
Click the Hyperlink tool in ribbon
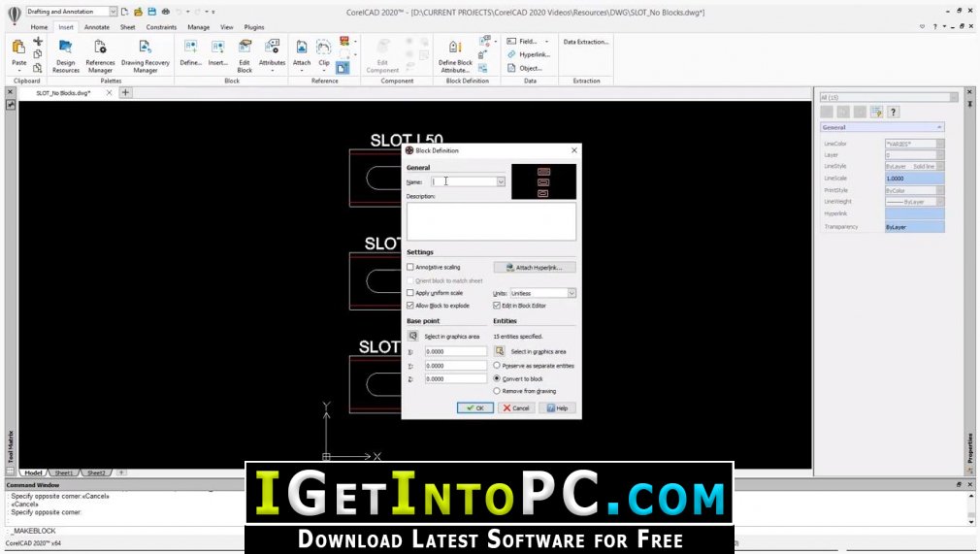(528, 54)
